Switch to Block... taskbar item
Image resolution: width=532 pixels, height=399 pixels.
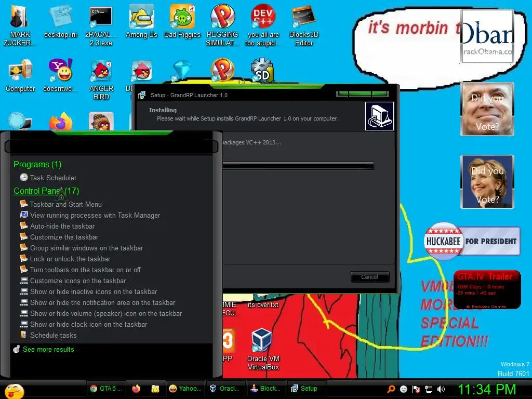pos(265,389)
